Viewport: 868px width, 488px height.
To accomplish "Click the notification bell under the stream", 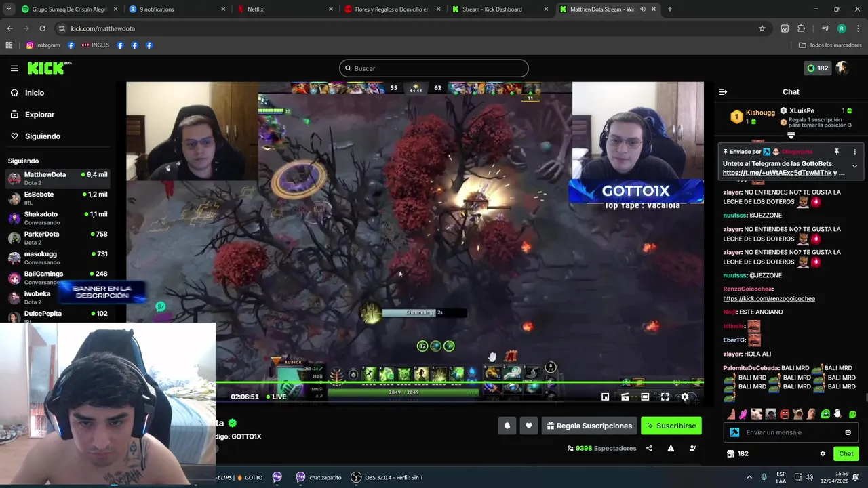I will (x=507, y=426).
